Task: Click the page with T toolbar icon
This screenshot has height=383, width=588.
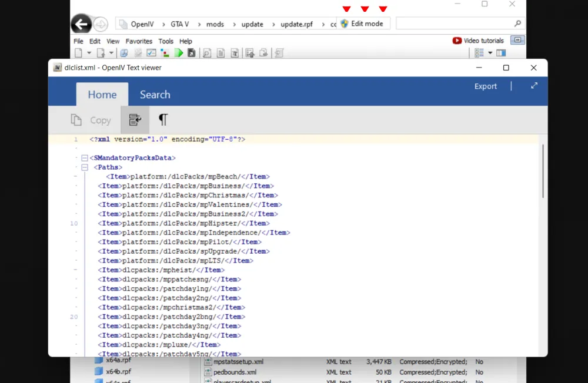Action: (x=235, y=53)
